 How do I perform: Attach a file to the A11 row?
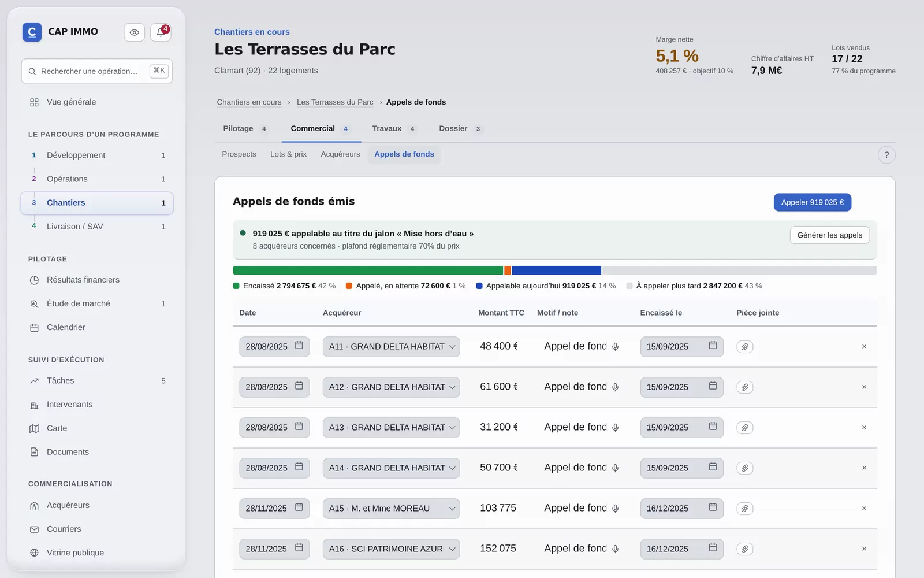coord(744,347)
